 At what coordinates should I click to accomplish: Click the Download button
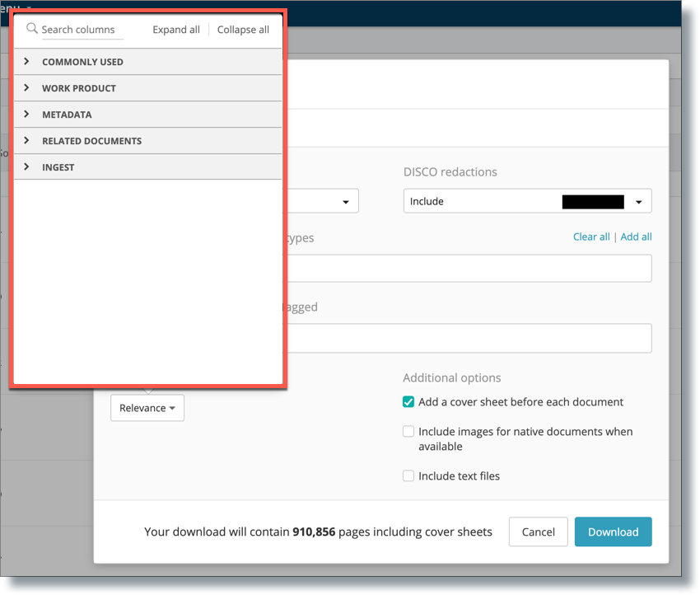click(613, 532)
